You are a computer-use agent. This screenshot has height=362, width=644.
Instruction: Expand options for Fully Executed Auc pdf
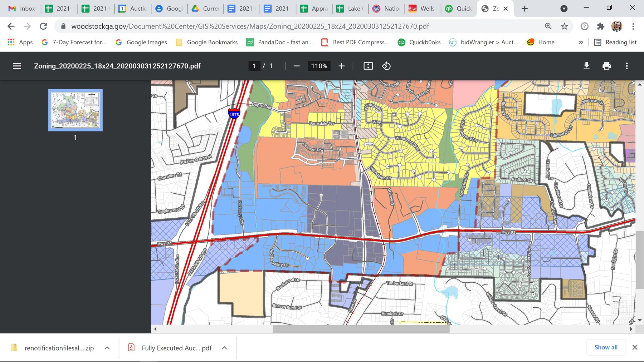pos(224,348)
